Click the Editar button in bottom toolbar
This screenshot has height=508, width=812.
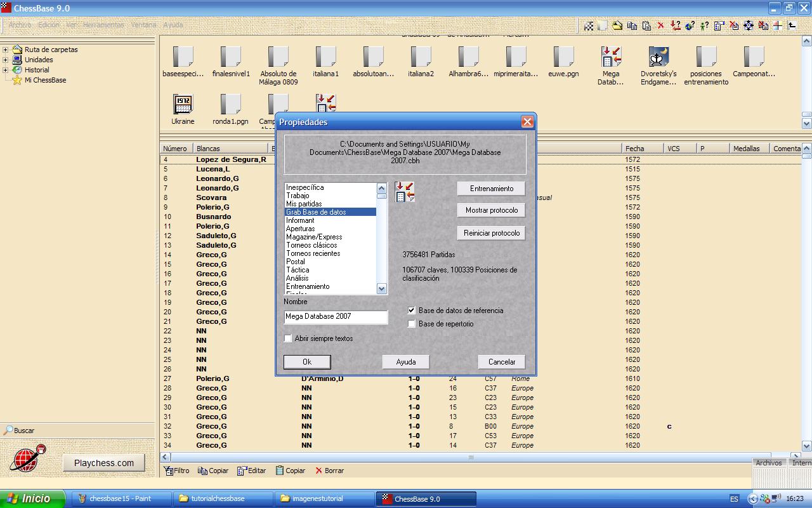click(251, 471)
